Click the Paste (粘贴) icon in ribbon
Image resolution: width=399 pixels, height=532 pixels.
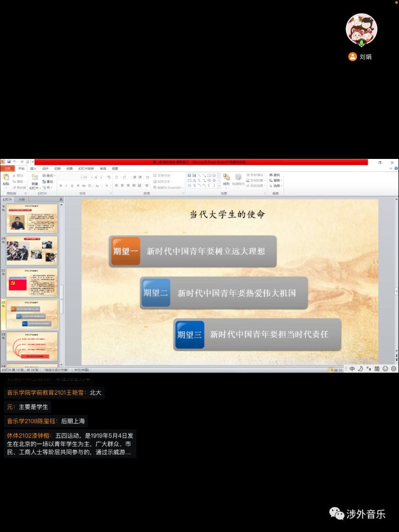(x=6, y=178)
